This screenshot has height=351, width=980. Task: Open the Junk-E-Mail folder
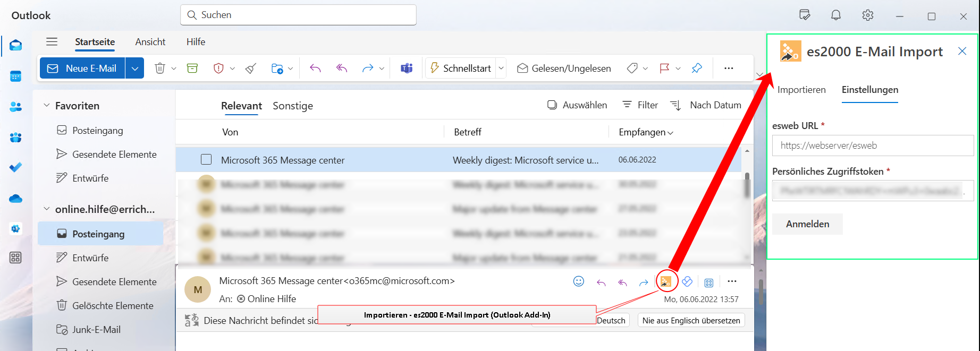pos(96,330)
